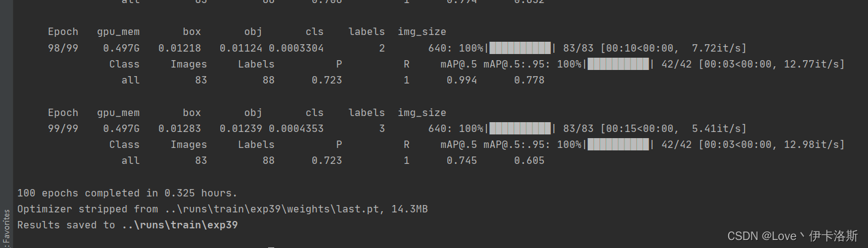Click the 0.0004353 cls loss value
Screen dimensions: 868x248
click(296, 129)
